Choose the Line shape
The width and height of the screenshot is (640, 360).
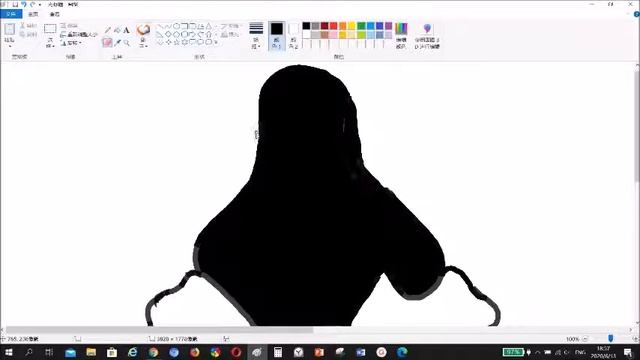tap(160, 26)
